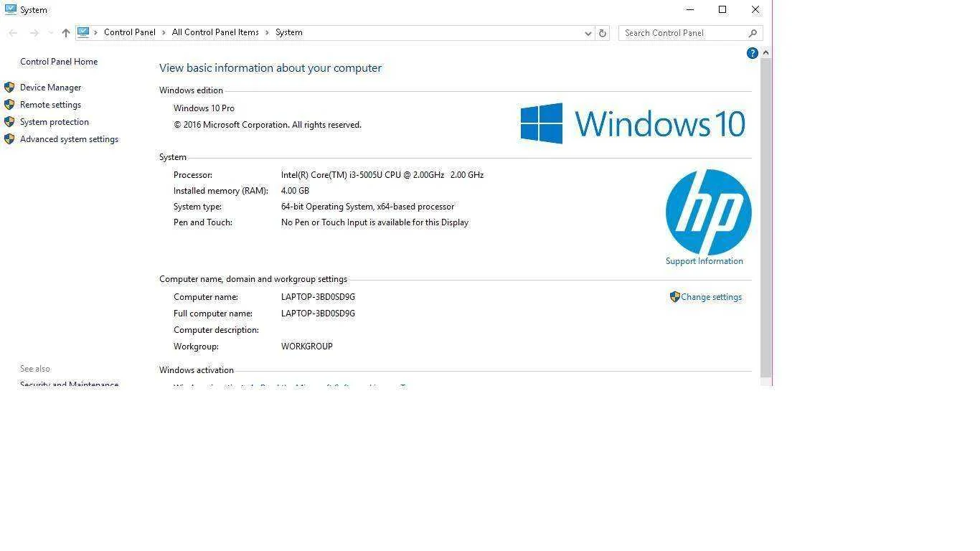Refresh the System page
The image size is (980, 551).
click(603, 33)
